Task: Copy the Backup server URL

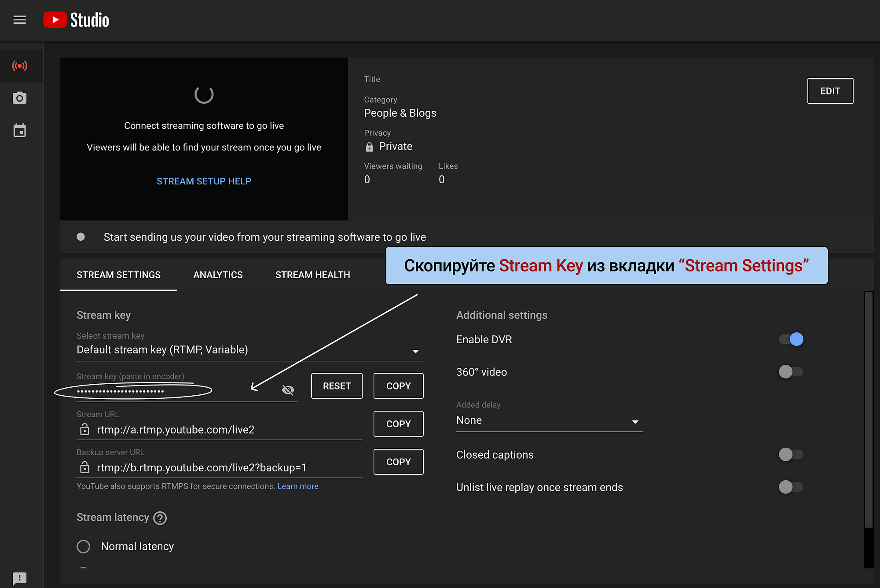Action: tap(399, 462)
